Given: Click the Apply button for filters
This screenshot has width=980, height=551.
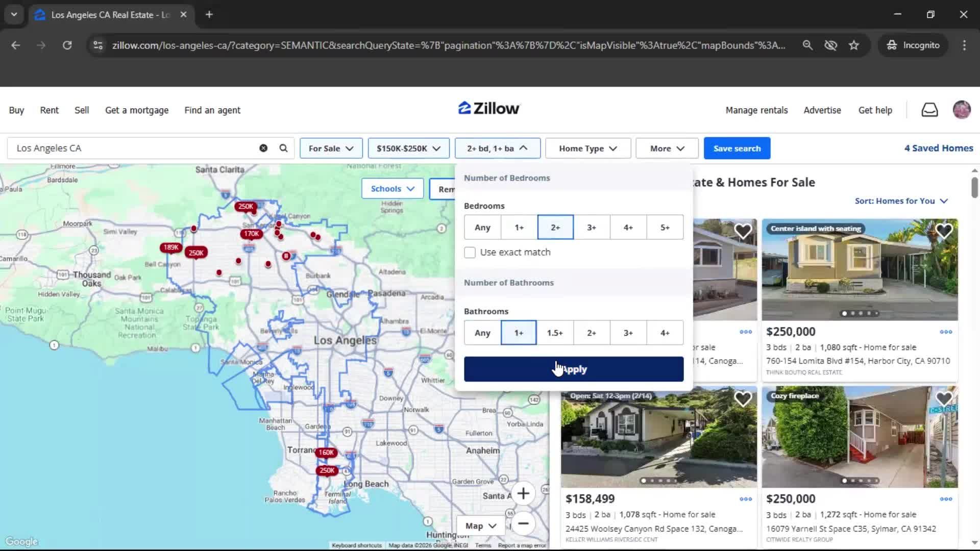Looking at the screenshot, I should pyautogui.click(x=573, y=369).
